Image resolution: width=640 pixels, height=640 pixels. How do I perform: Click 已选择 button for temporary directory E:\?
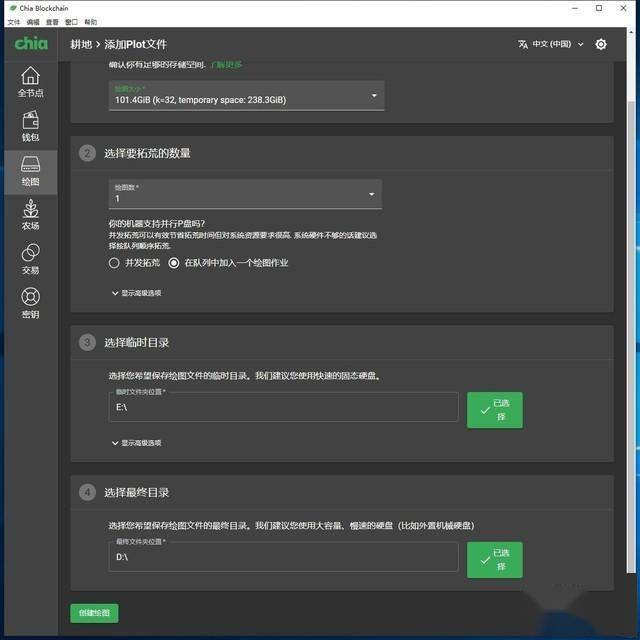(x=495, y=410)
